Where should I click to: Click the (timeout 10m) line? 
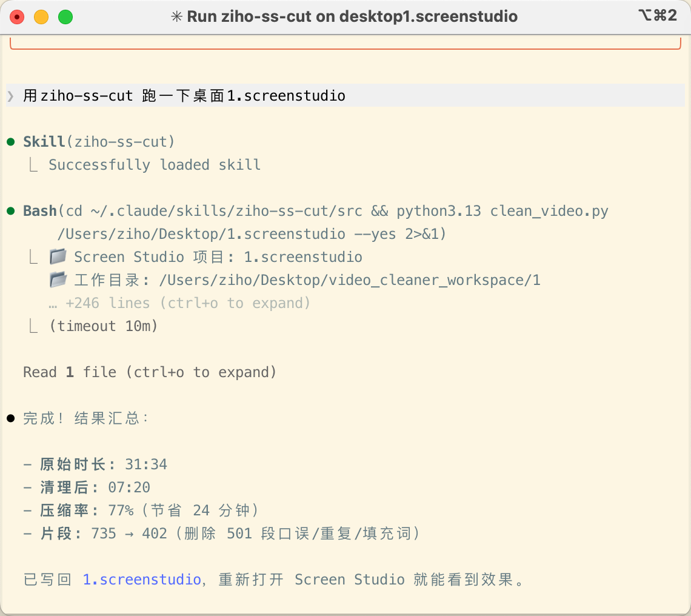coord(103,326)
